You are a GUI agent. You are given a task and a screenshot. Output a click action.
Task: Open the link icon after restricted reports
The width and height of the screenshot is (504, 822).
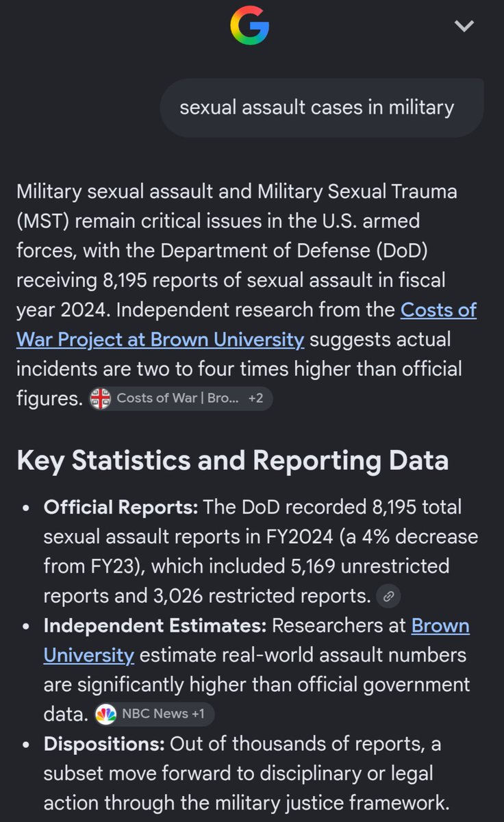[x=388, y=596]
